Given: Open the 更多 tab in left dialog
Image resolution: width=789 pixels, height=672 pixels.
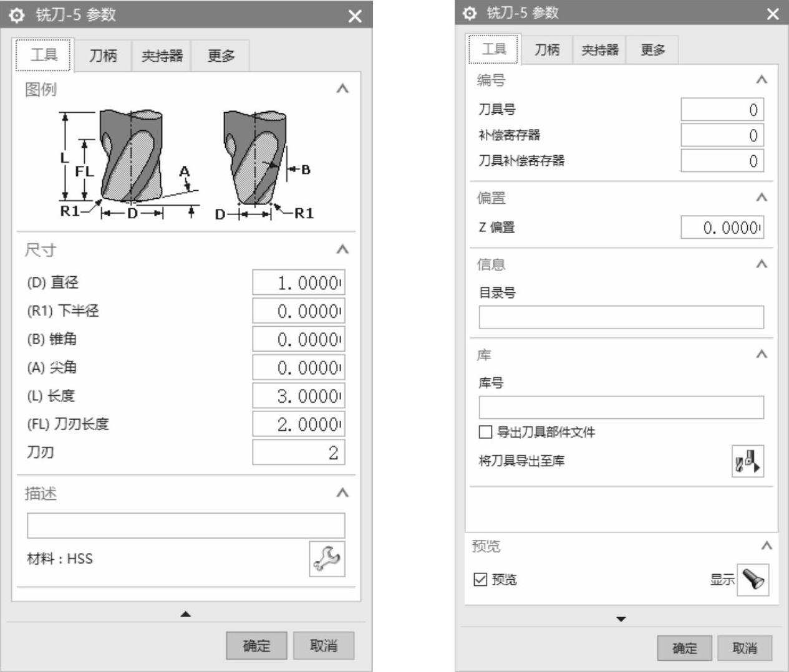Looking at the screenshot, I should [221, 55].
